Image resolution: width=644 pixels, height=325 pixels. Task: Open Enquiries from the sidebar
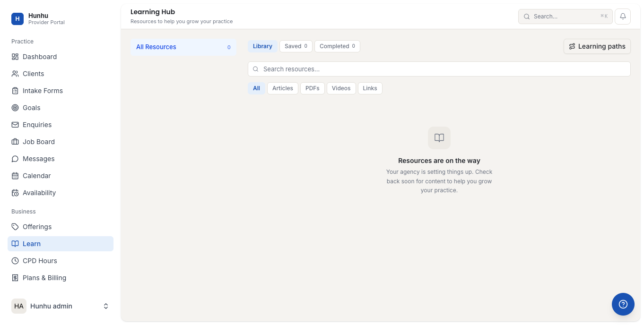pos(61,125)
